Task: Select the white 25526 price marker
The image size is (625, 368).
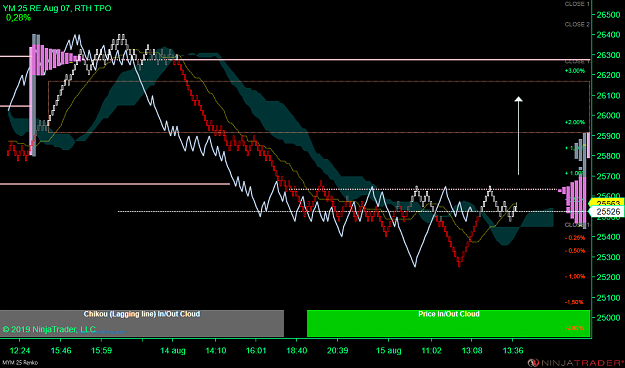Action: 608,212
